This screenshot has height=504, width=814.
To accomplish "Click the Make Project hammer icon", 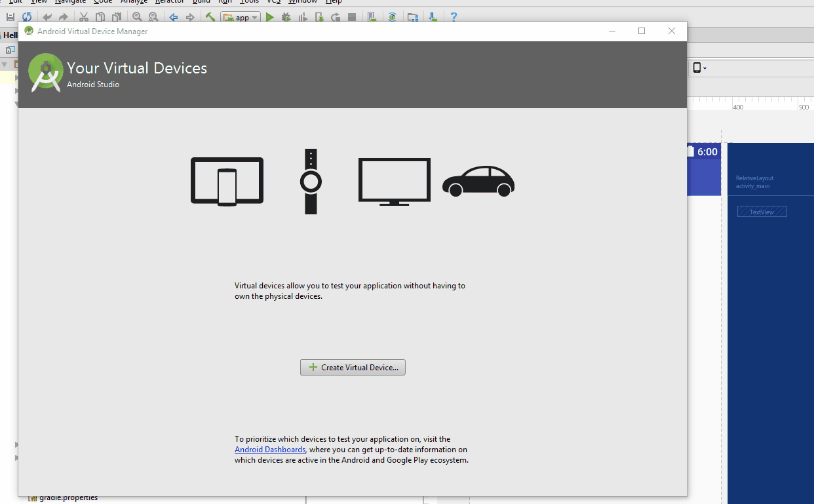I will [210, 17].
